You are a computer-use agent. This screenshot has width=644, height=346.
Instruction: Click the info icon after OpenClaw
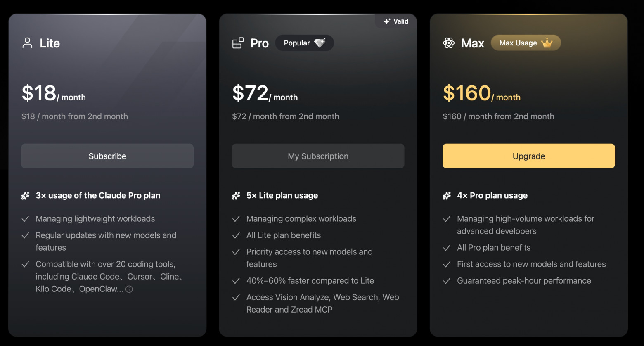click(x=129, y=289)
